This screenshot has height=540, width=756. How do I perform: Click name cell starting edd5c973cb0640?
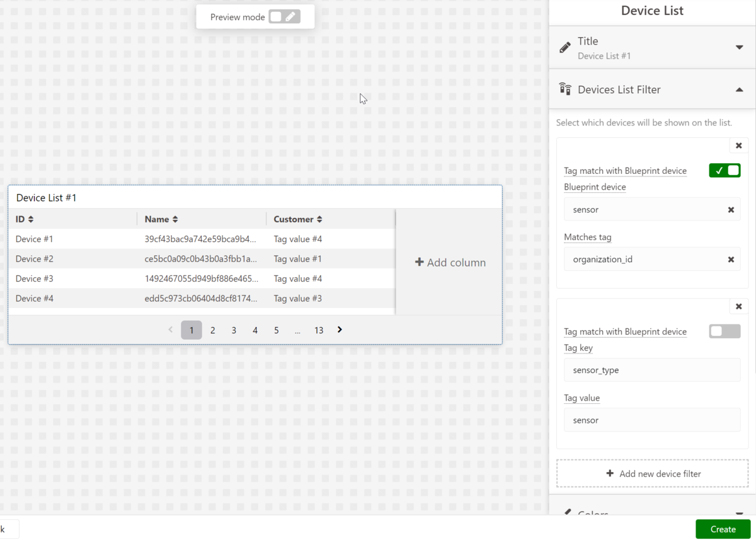[x=202, y=299]
